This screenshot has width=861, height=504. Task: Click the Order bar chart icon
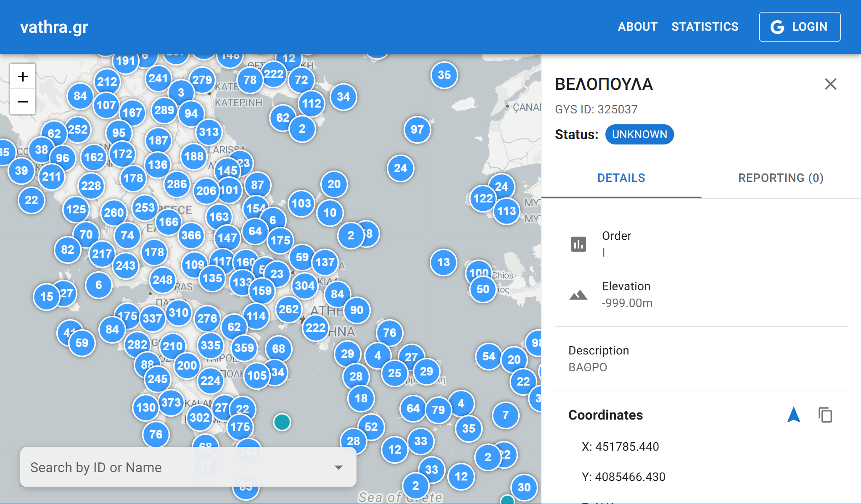578,244
